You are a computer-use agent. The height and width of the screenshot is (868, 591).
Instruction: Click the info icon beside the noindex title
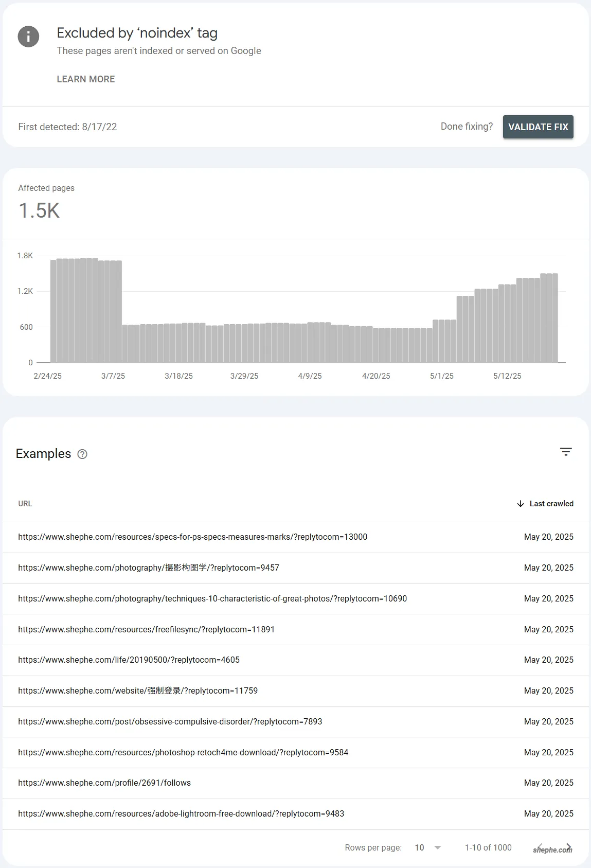[x=28, y=37]
